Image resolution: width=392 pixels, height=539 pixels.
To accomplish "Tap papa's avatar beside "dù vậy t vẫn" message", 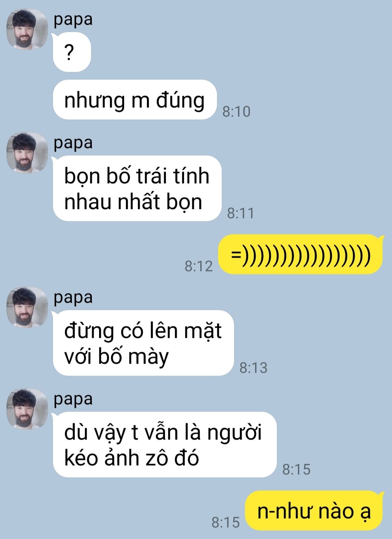I will [27, 409].
